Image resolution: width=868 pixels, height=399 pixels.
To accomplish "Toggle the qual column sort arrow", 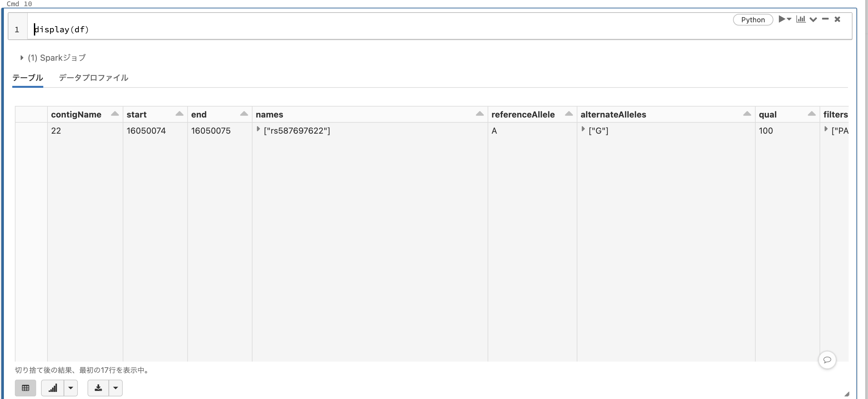I will coord(812,114).
